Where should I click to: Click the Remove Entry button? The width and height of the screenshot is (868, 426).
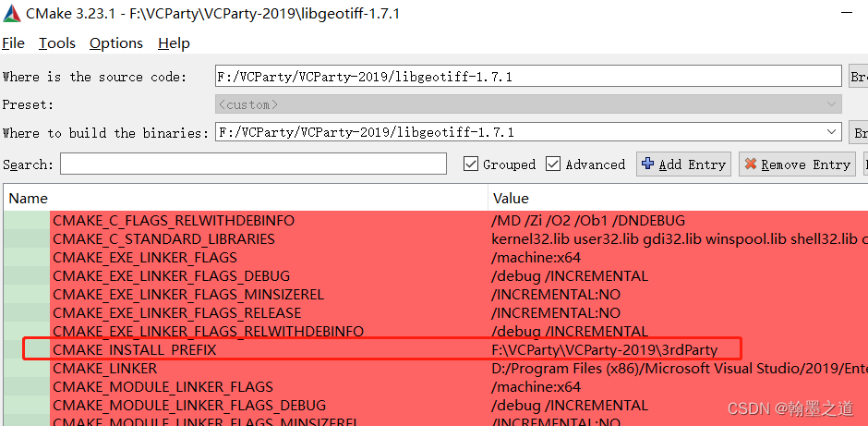coord(797,164)
